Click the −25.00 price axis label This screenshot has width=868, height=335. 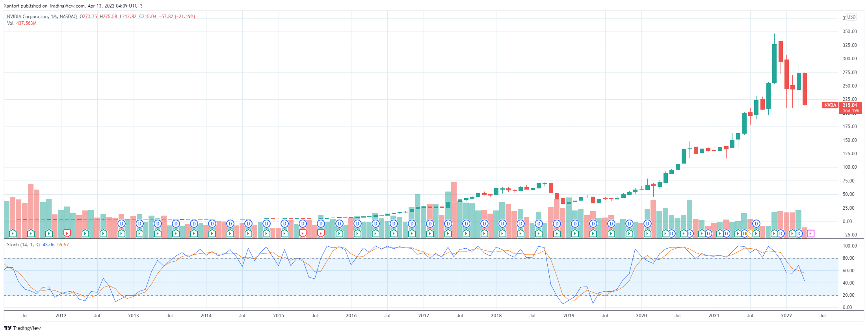click(849, 235)
